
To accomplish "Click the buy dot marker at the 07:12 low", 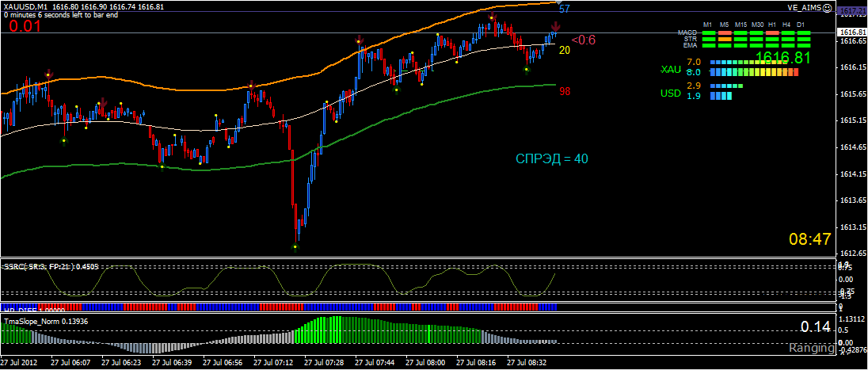I will 295,247.
